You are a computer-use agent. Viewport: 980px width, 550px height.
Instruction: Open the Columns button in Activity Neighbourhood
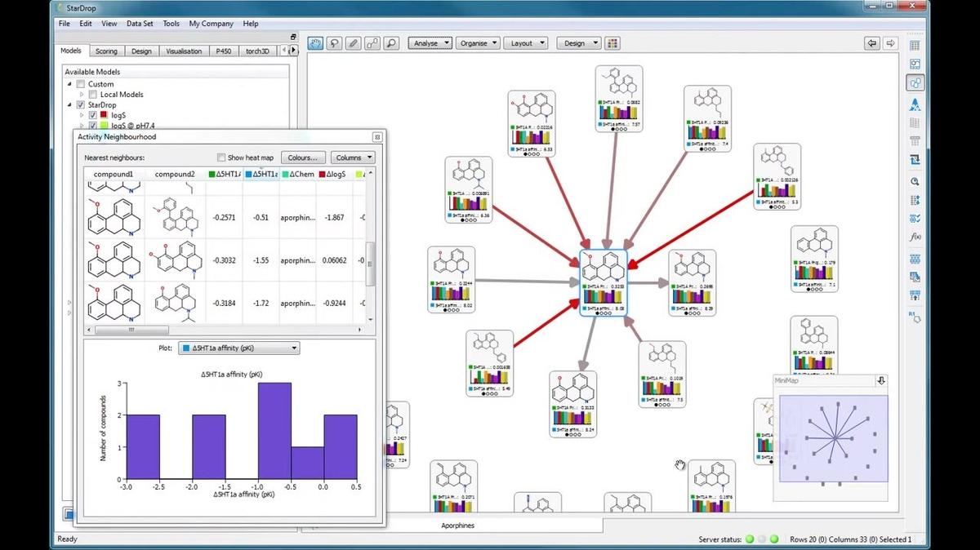[353, 157]
